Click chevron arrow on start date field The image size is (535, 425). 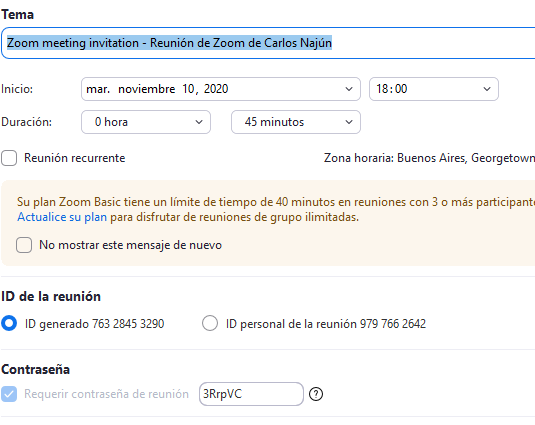tap(349, 89)
